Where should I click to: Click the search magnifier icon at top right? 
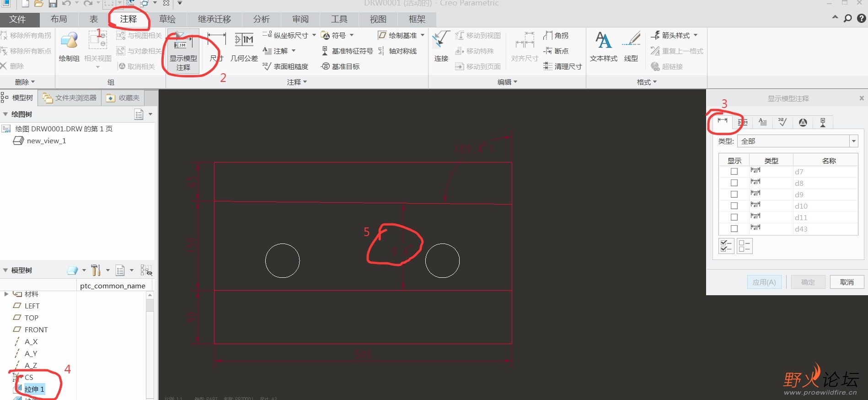[x=847, y=18]
